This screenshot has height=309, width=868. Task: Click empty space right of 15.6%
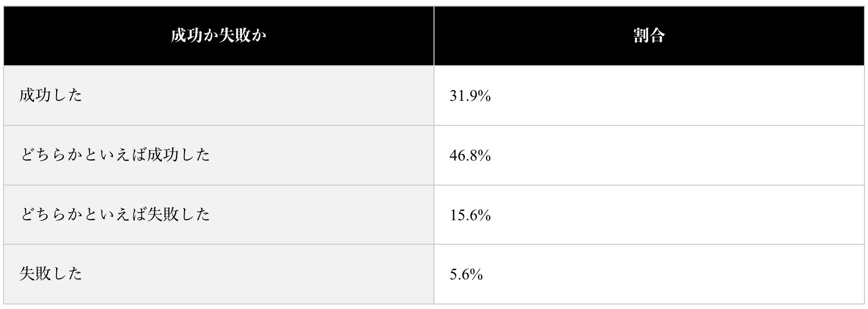pos(677,215)
